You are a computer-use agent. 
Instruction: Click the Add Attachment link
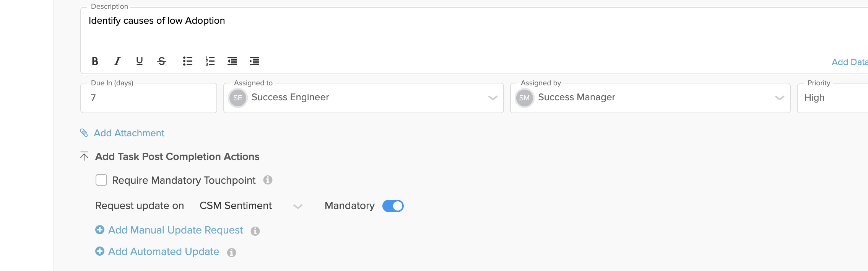[x=129, y=133]
